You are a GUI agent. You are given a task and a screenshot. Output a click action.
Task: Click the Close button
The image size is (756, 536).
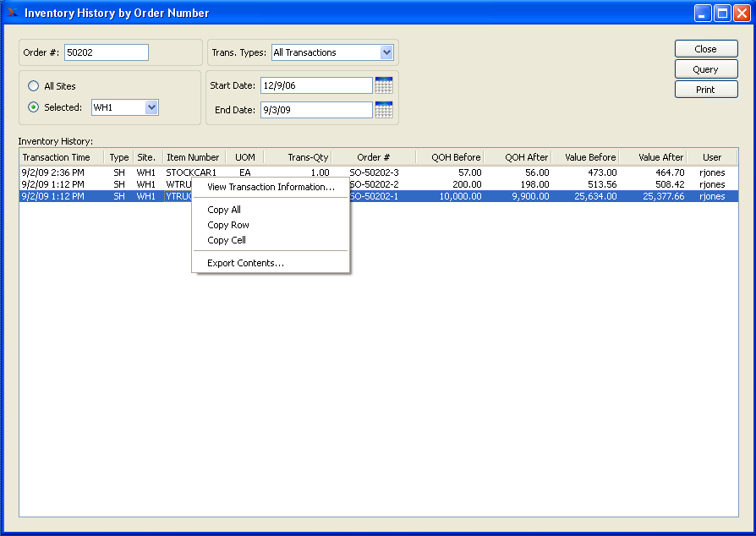(706, 49)
